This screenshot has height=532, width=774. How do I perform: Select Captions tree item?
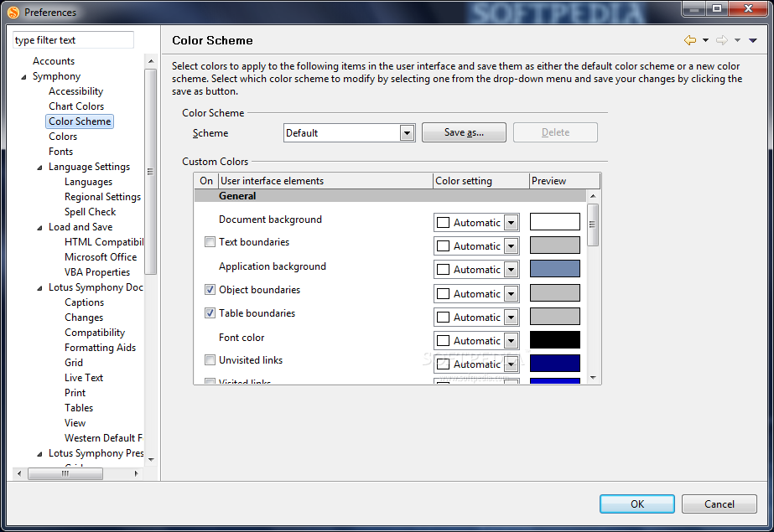[84, 302]
